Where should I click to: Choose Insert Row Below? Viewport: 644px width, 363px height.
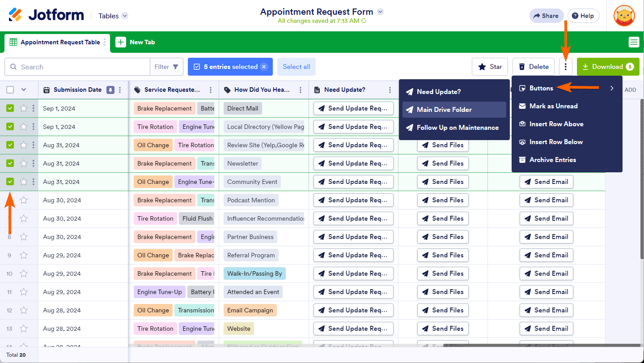point(567,142)
